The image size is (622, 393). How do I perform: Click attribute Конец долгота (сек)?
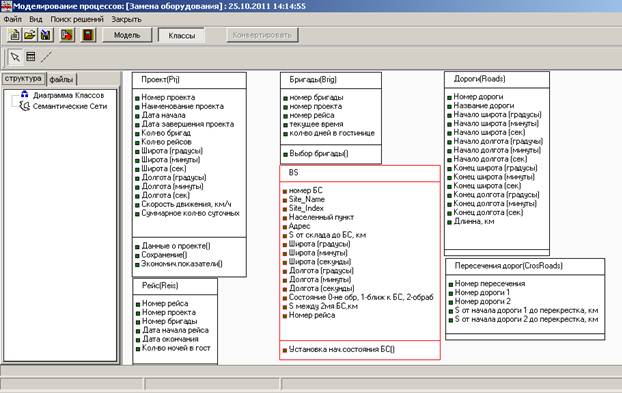[x=488, y=213]
